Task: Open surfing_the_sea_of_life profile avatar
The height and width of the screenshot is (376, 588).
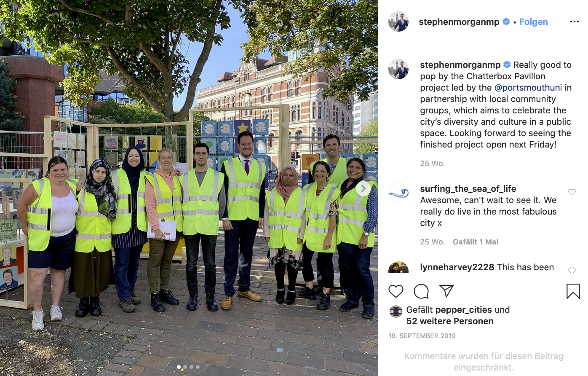Action: coord(398,193)
